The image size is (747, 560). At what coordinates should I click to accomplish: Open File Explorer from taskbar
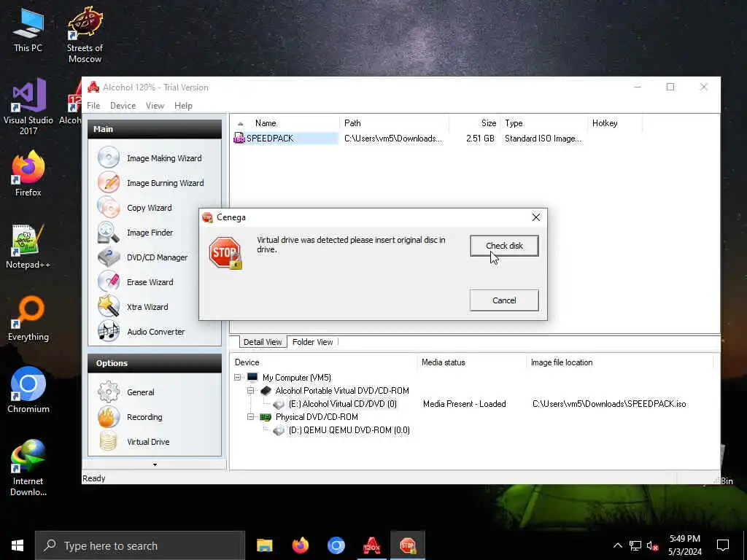(264, 545)
